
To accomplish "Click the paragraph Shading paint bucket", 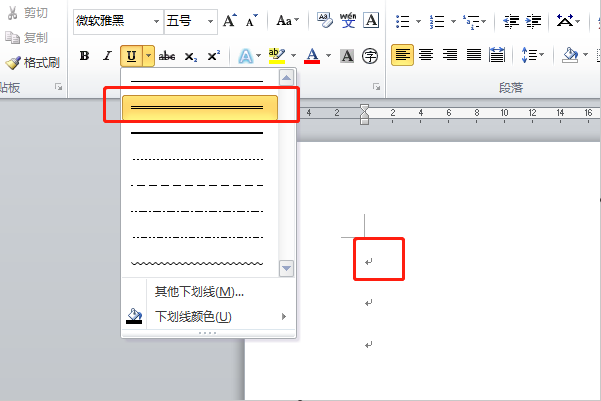I will 570,55.
